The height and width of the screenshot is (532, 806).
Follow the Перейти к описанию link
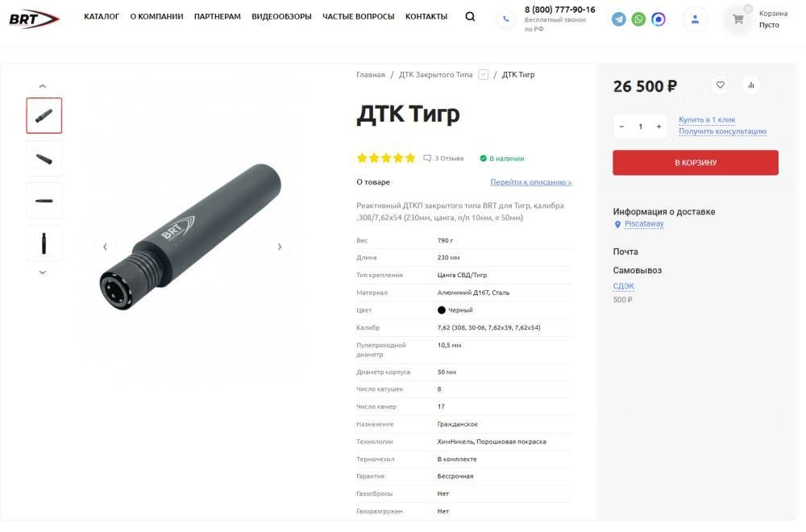click(x=531, y=182)
